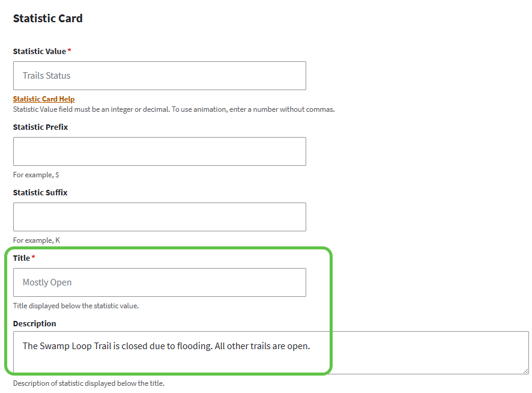The image size is (532, 393).
Task: Click the hint 'Description of statistic displayed below the title'
Action: coord(88,383)
